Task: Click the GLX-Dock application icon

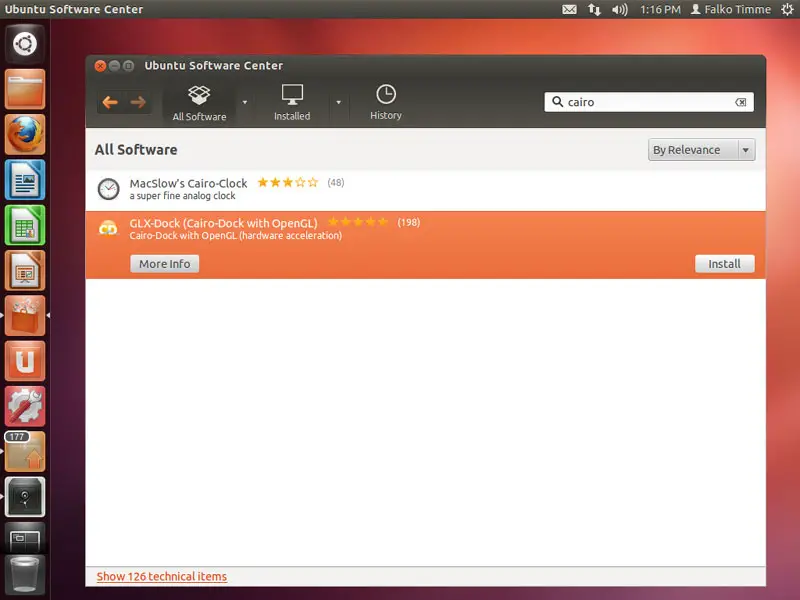Action: [x=108, y=229]
